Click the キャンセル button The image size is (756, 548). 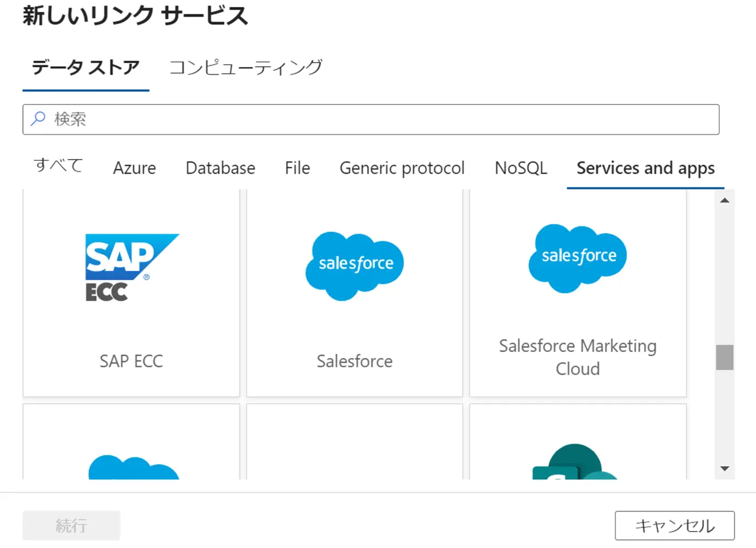[x=675, y=525]
